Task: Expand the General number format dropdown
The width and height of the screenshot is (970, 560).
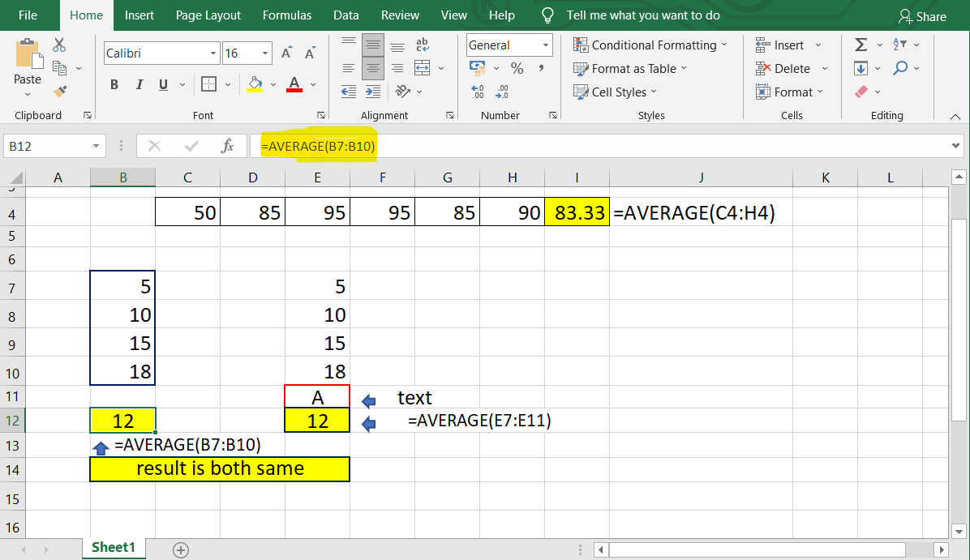Action: coord(546,45)
